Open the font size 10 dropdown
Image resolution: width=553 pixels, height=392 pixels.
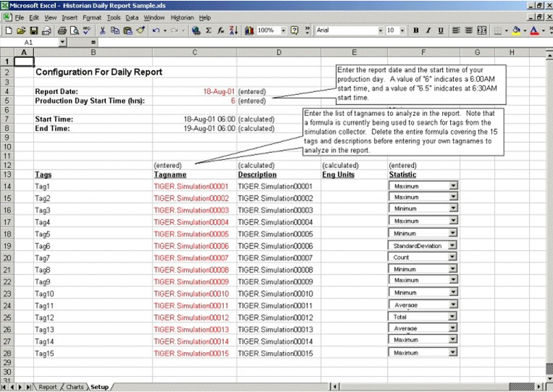[402, 30]
